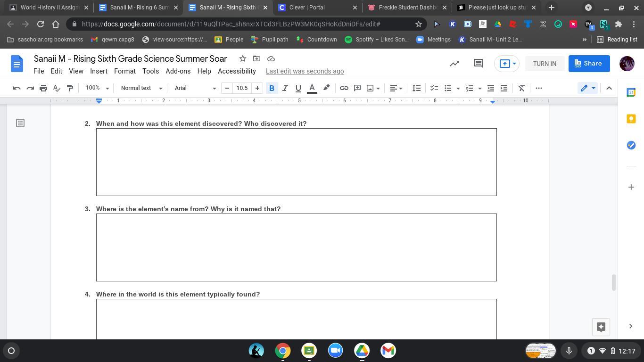Image resolution: width=644 pixels, height=362 pixels.
Task: Open the comment history
Action: (x=479, y=64)
